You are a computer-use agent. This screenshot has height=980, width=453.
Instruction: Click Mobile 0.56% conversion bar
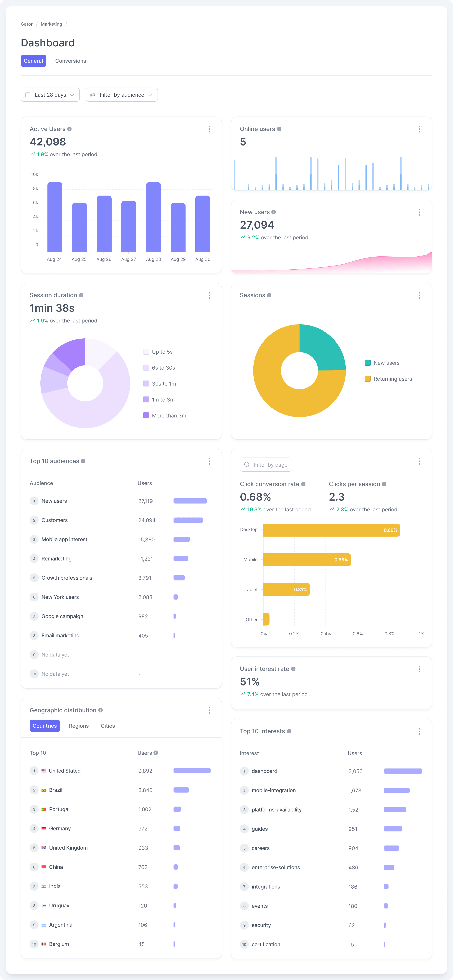pos(307,560)
